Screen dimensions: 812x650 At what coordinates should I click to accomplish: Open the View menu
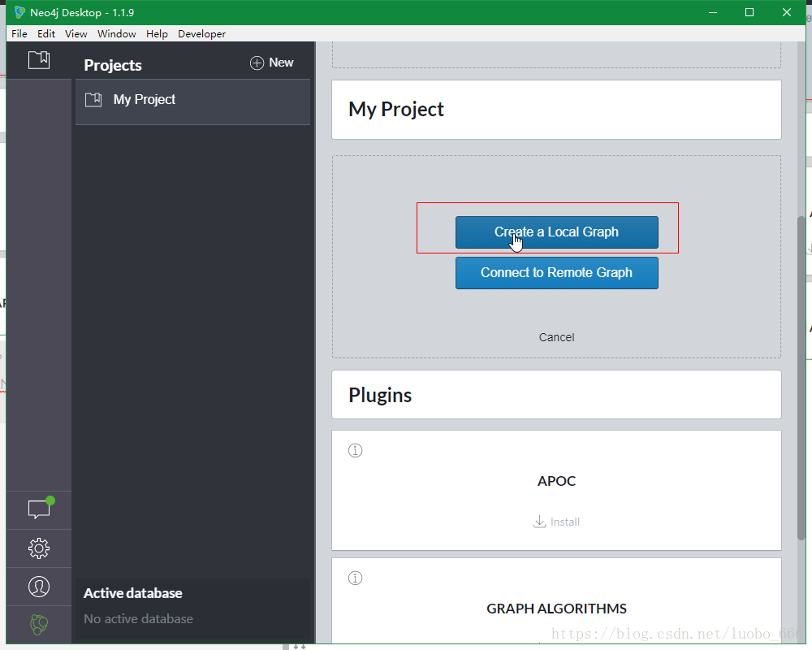[x=76, y=33]
